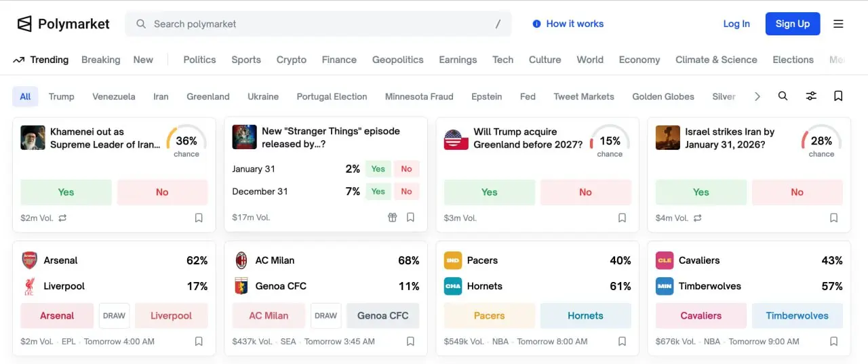Click the Polymarket logo
The width and height of the screenshot is (868, 364).
[x=63, y=24]
